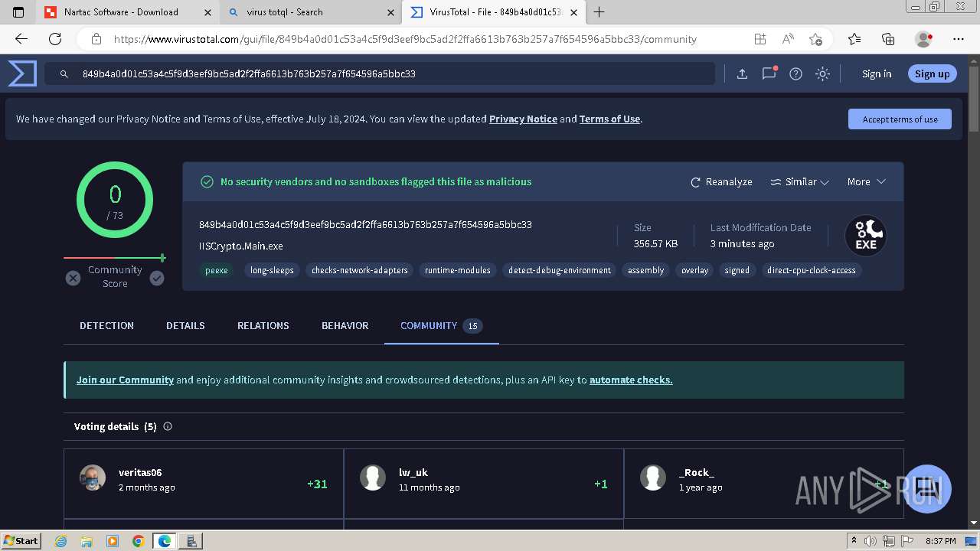Select the COMMUNITY tab
The width and height of the screenshot is (980, 551).
(x=441, y=325)
